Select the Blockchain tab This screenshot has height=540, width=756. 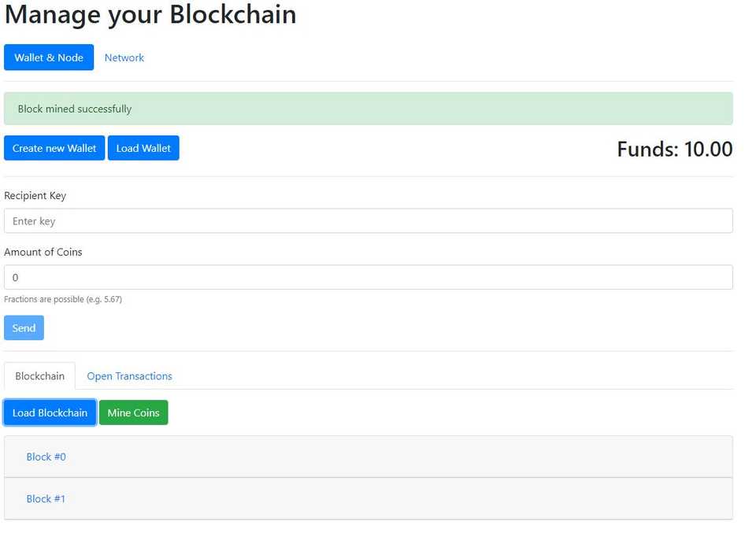coord(39,376)
